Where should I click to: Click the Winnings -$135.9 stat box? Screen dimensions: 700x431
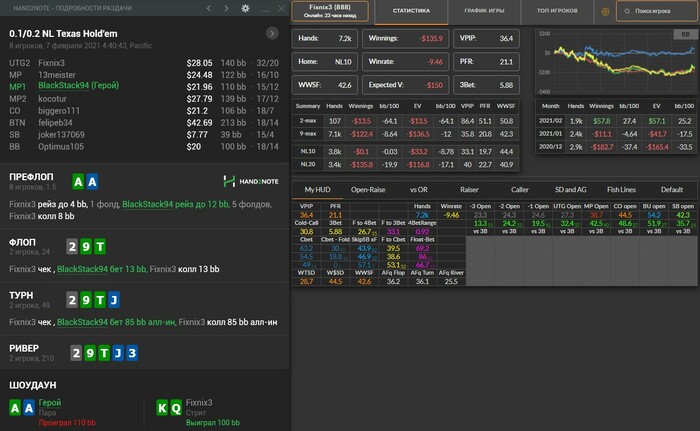pos(405,38)
